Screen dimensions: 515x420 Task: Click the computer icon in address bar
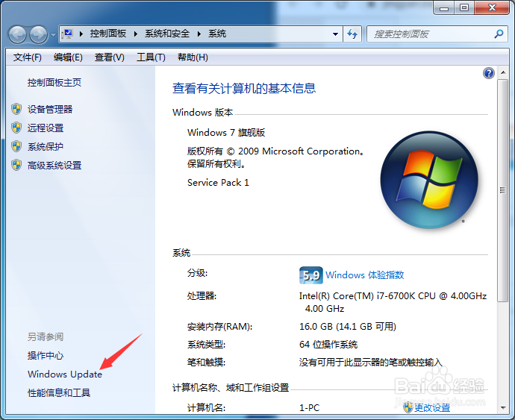click(67, 34)
